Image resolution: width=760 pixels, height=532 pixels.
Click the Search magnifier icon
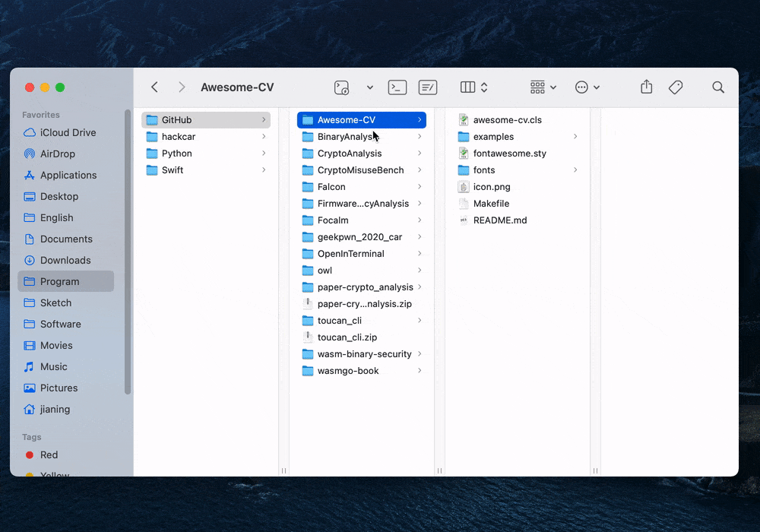coord(718,87)
